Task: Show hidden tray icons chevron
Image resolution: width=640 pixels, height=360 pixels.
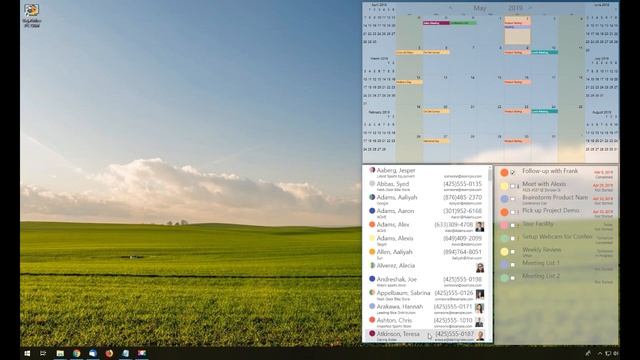Action: tap(600, 353)
